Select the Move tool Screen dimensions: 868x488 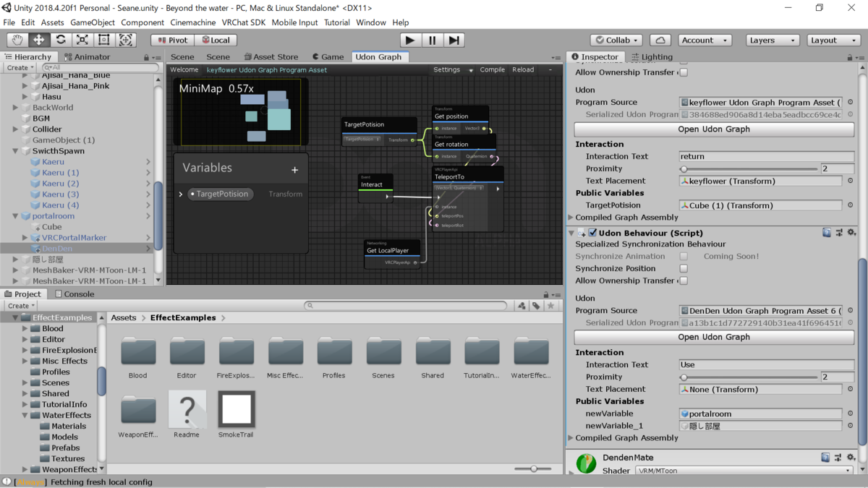[39, 40]
